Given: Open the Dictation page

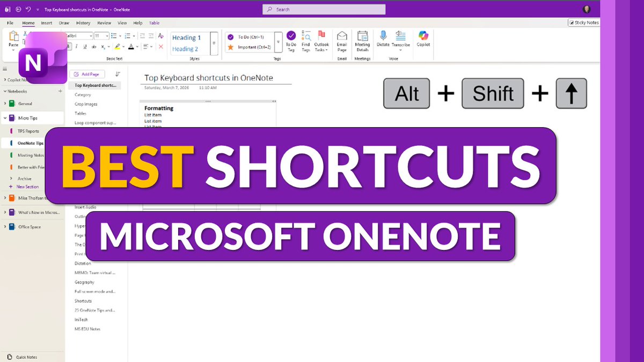Looking at the screenshot, I should tap(83, 263).
